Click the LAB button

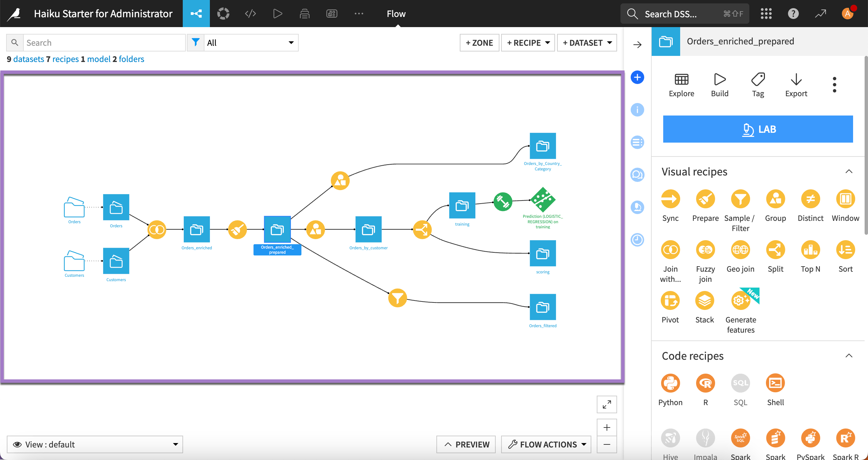click(758, 129)
